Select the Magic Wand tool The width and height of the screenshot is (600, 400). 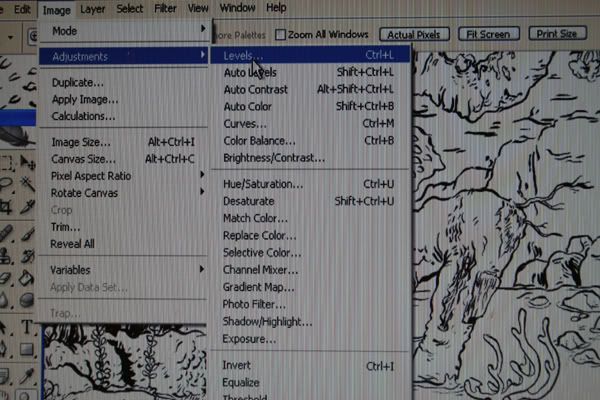coord(27,184)
